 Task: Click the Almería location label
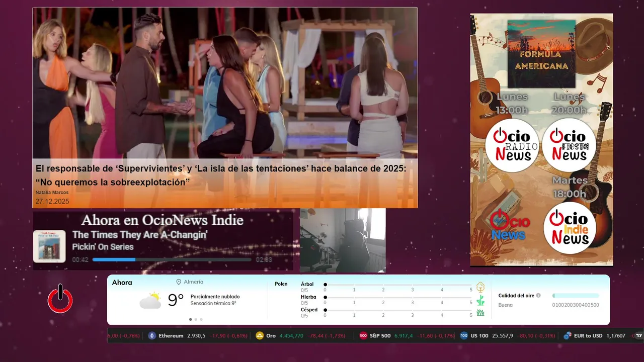point(194,282)
